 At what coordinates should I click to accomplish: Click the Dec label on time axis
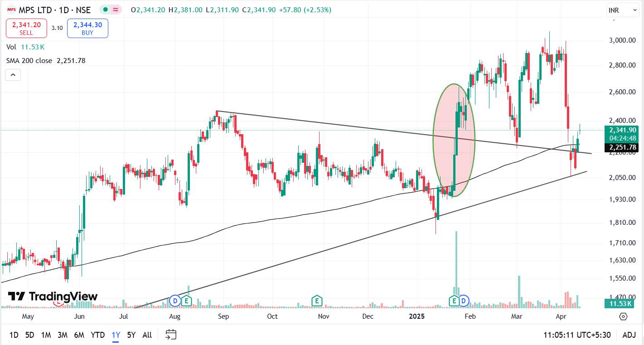point(368,316)
